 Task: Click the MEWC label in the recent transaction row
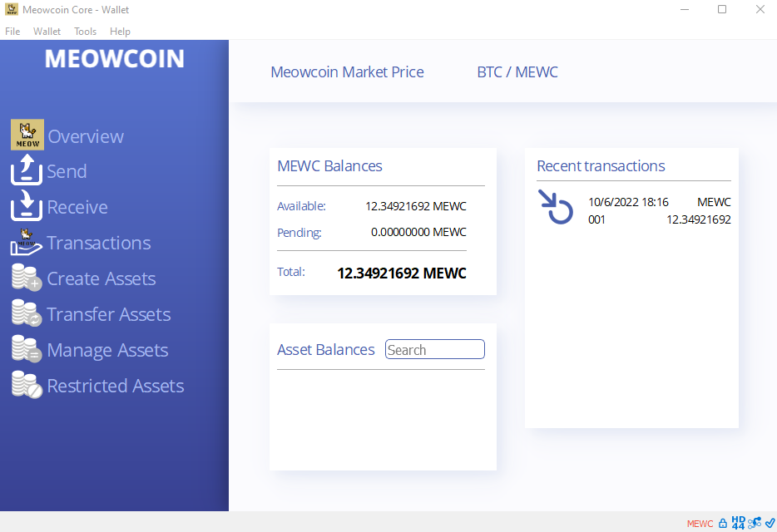pos(714,202)
